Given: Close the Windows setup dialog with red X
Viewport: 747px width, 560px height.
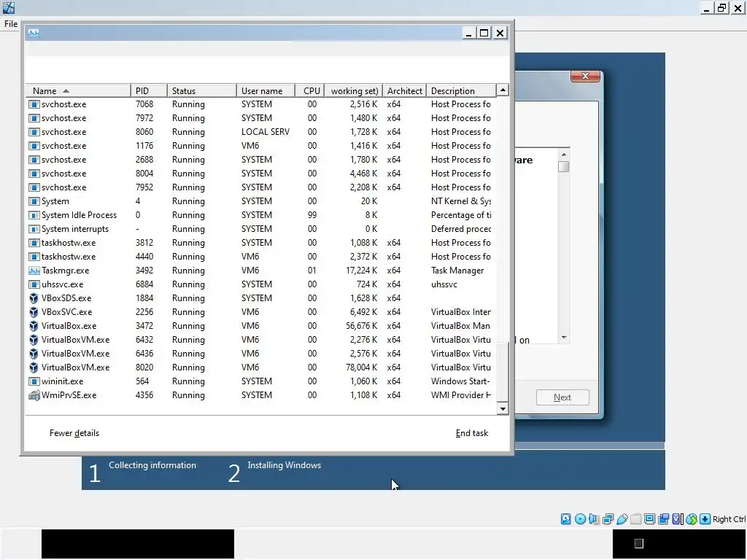Looking at the screenshot, I should pyautogui.click(x=586, y=76).
